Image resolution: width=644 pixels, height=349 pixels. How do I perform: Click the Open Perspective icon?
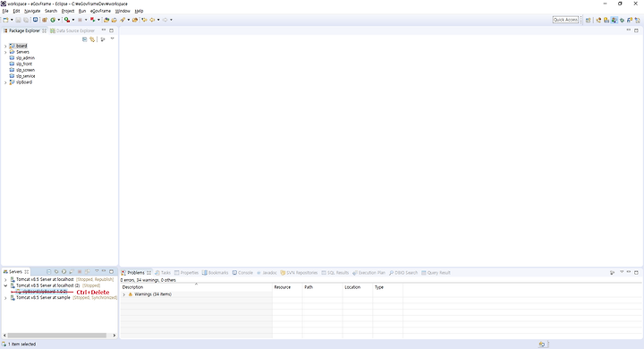(589, 20)
